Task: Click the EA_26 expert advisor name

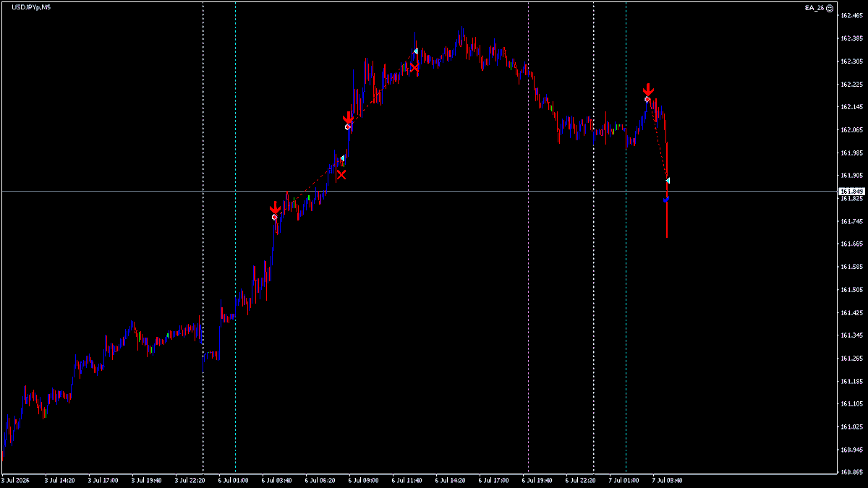Action: 814,7
